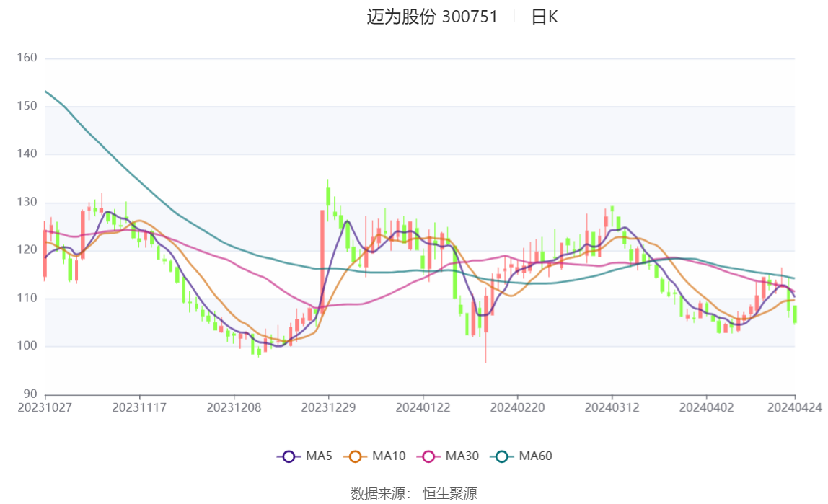
Task: Click the 日K label in title
Action: pyautogui.click(x=545, y=17)
